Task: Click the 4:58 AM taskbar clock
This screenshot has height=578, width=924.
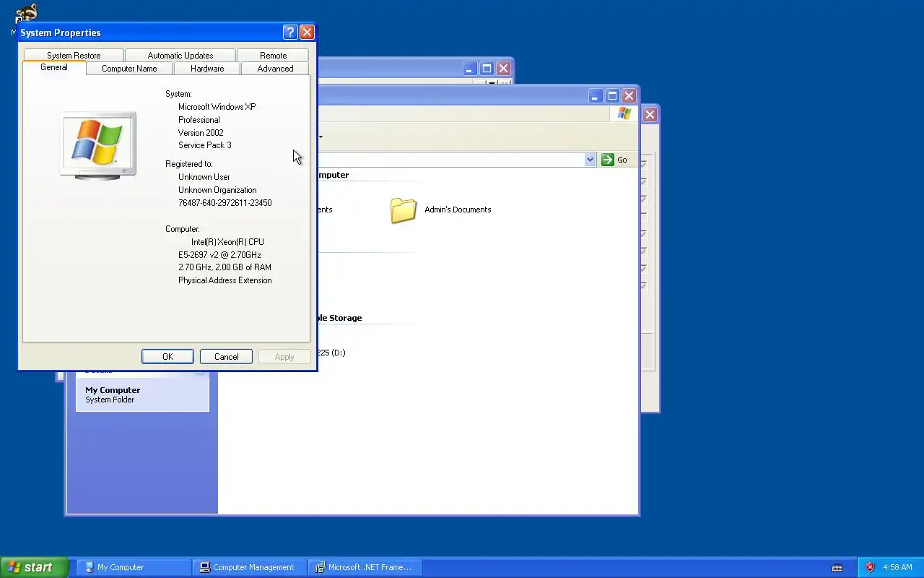Action: click(897, 567)
